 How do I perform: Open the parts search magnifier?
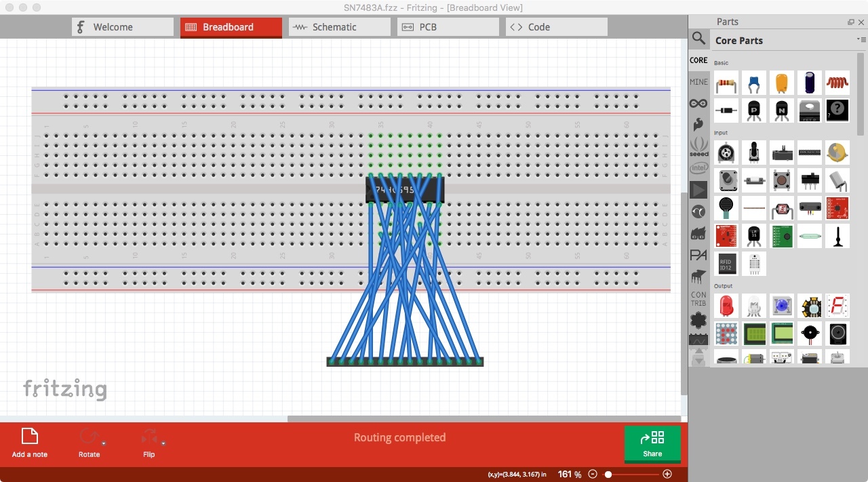(698, 39)
